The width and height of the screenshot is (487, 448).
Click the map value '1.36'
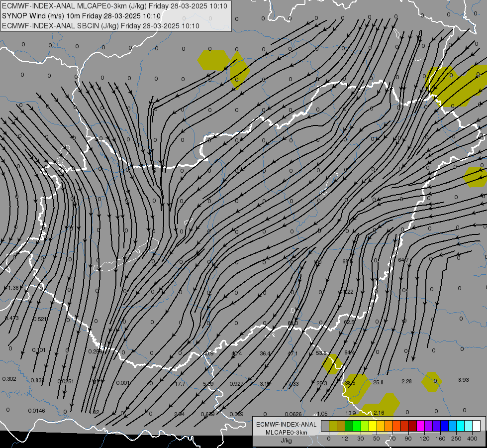coord(13,288)
